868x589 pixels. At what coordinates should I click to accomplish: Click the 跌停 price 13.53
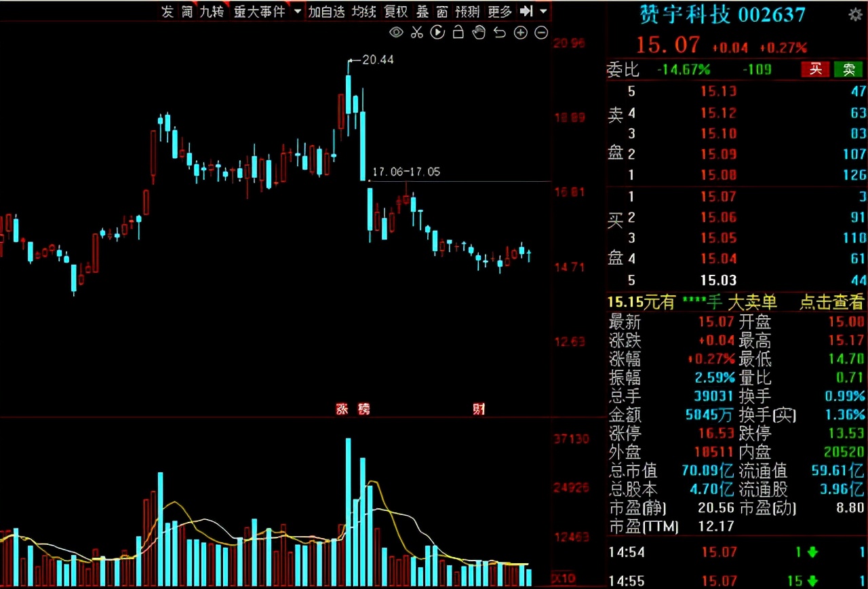[x=846, y=434]
